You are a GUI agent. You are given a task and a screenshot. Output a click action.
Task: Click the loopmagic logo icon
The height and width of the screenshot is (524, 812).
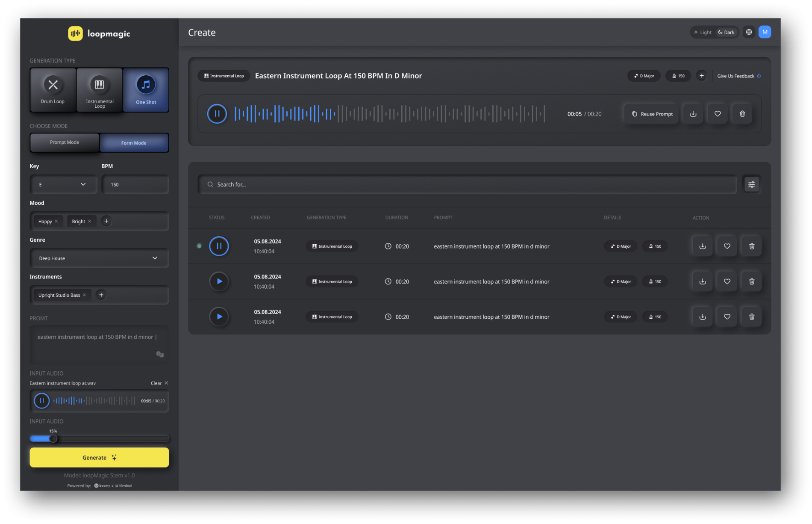(75, 33)
